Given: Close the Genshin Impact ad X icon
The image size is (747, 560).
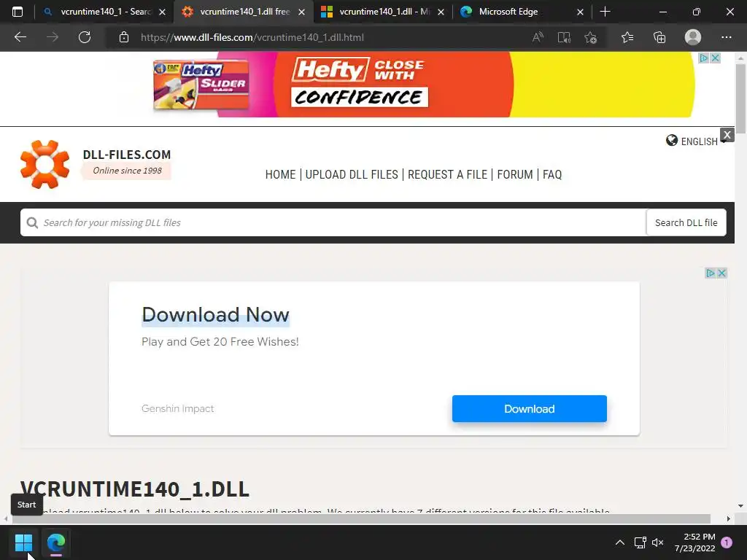Looking at the screenshot, I should click(x=721, y=273).
